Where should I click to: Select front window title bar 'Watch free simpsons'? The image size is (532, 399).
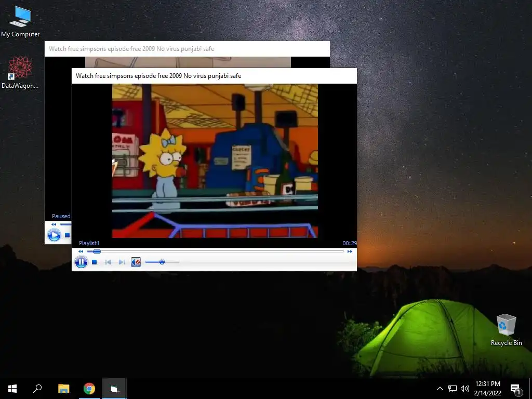(x=214, y=76)
